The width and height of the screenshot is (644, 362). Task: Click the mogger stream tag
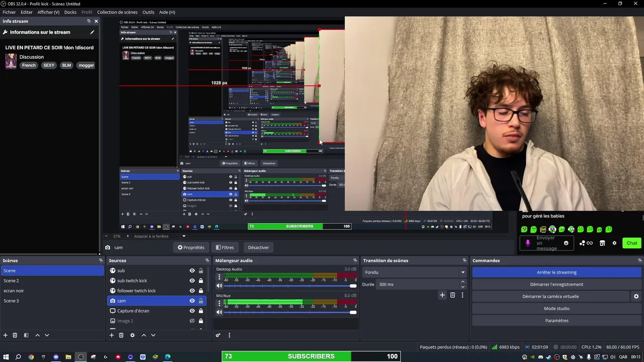pyautogui.click(x=86, y=65)
